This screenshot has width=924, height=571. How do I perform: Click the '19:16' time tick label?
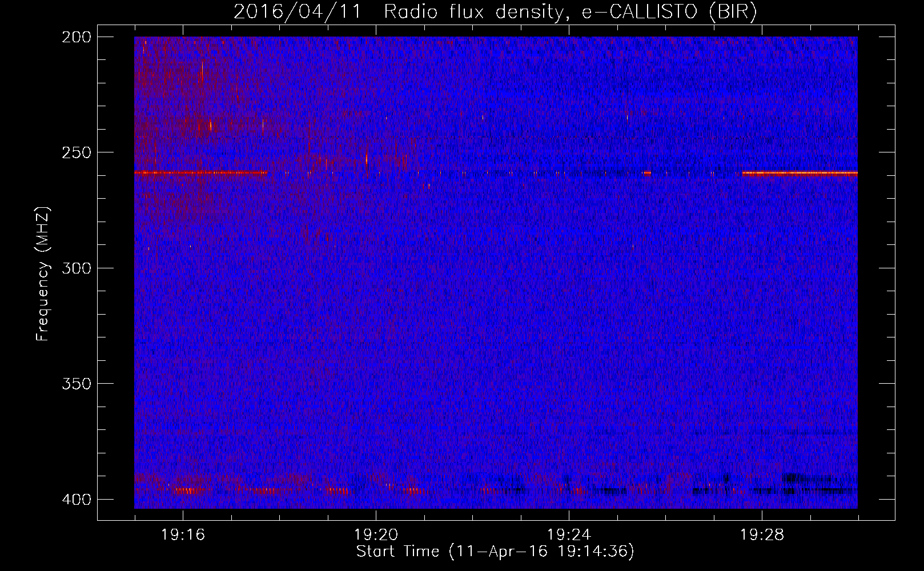(183, 535)
